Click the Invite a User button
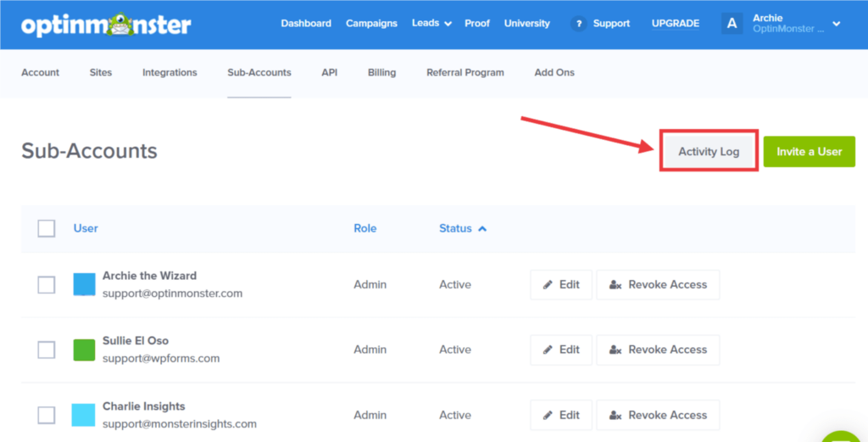The image size is (868, 442). (809, 151)
